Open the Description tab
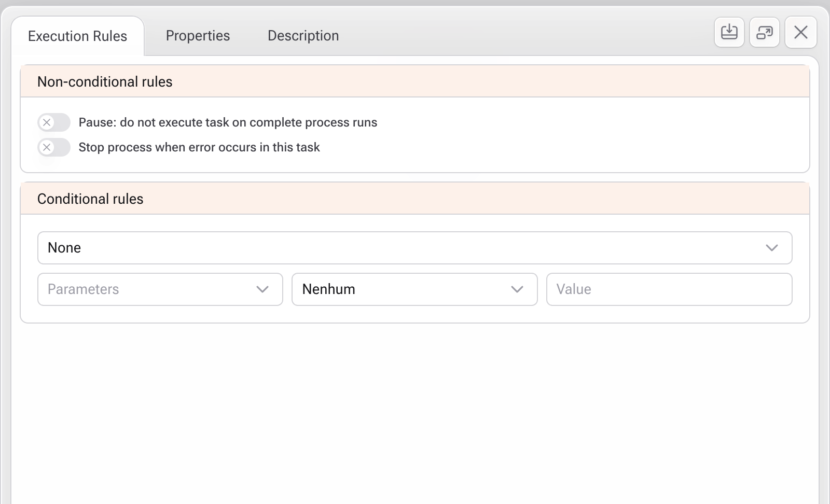Image resolution: width=830 pixels, height=504 pixels. (x=303, y=36)
